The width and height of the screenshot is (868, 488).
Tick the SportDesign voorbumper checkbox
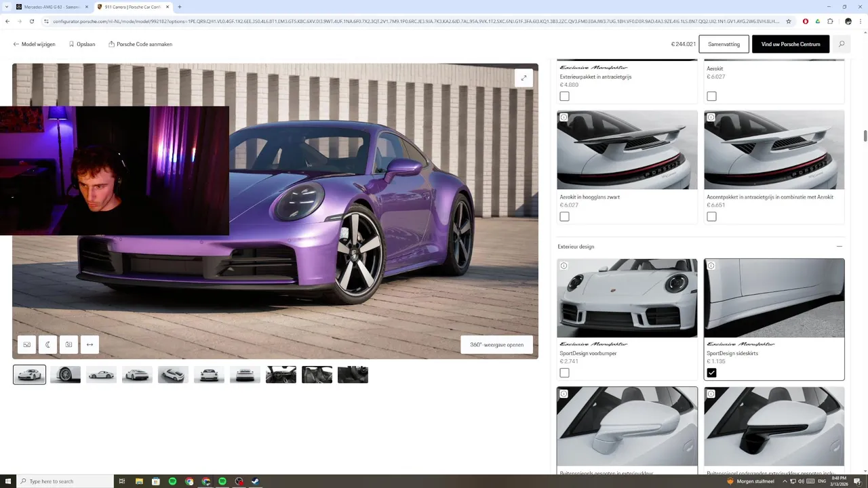click(564, 373)
